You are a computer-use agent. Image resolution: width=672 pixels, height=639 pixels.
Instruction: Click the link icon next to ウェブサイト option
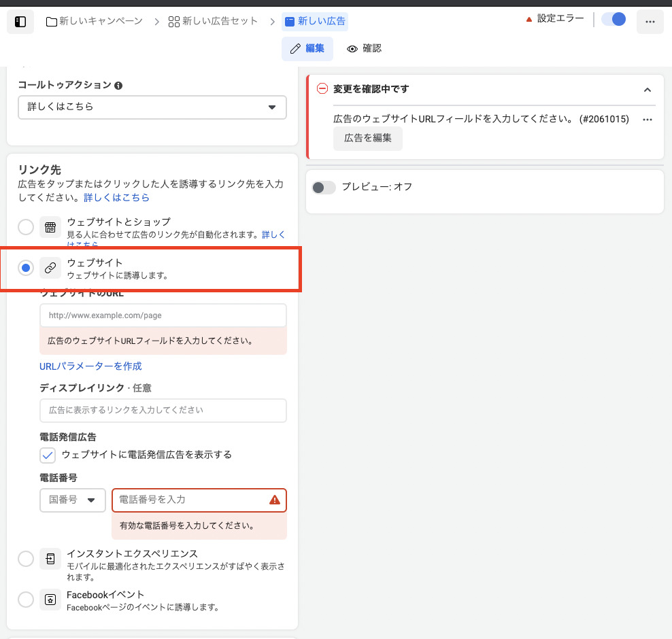click(50, 268)
